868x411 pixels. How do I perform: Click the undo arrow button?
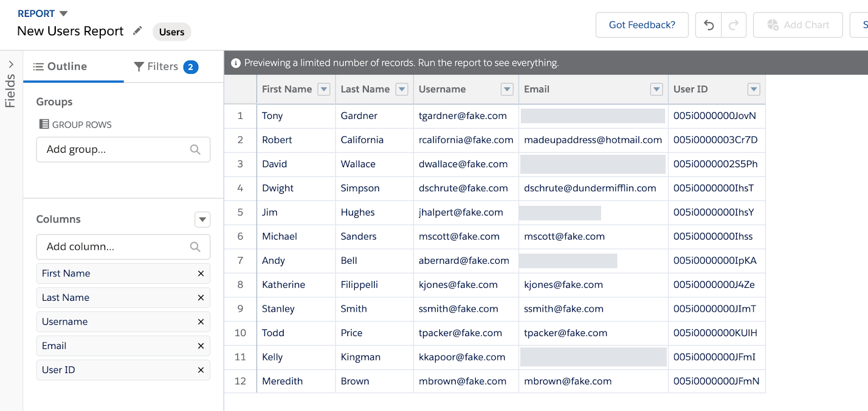point(709,25)
